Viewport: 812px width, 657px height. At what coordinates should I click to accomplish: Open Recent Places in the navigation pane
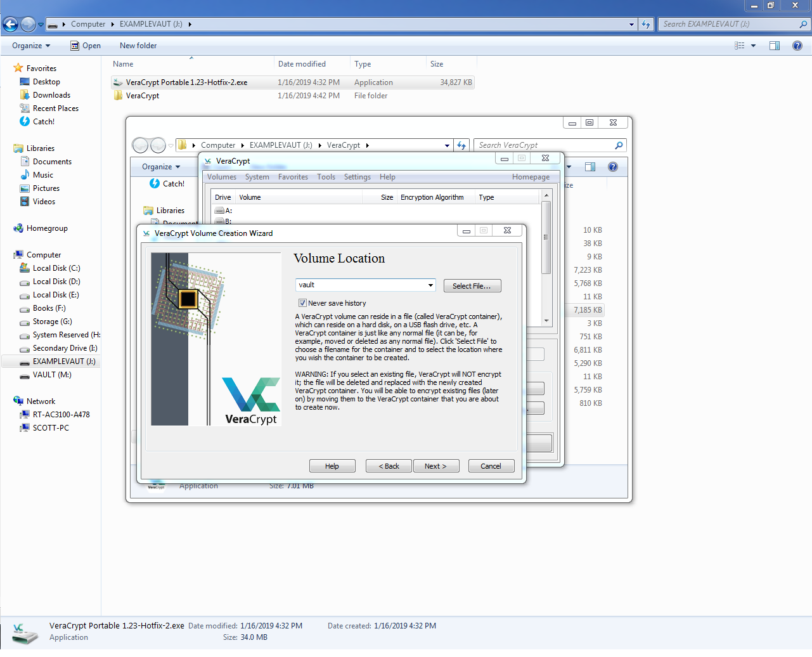coord(56,108)
